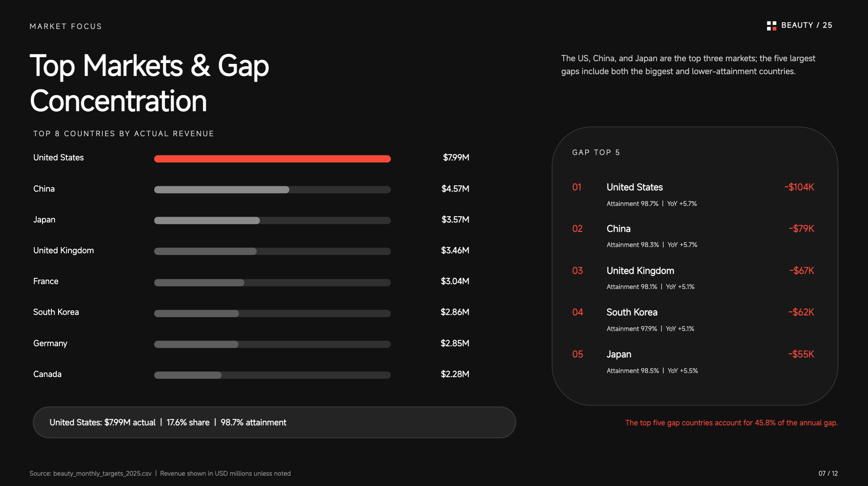Viewport: 868px width, 486px height.
Task: Click 'Attainment 98.5% | YoY +5.5%' line
Action: click(x=652, y=371)
